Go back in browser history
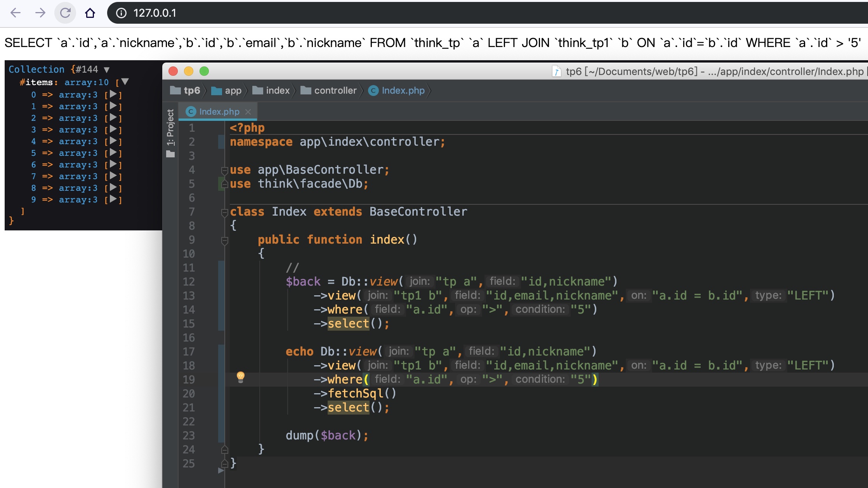This screenshot has height=488, width=868. [16, 13]
